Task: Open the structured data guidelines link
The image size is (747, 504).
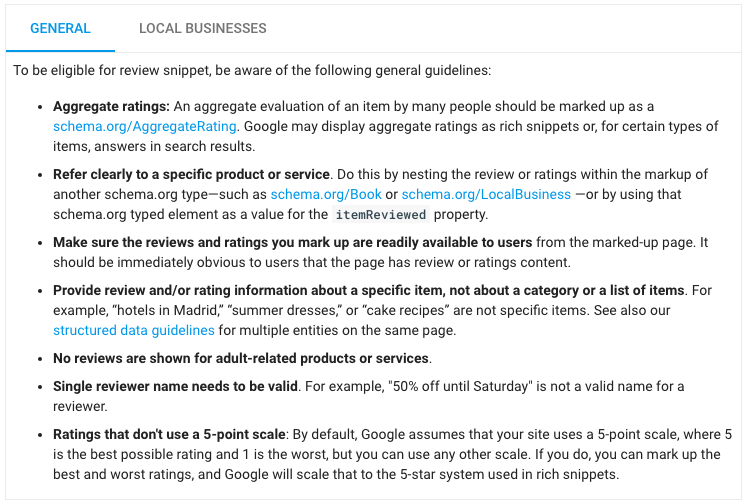Action: (x=134, y=330)
